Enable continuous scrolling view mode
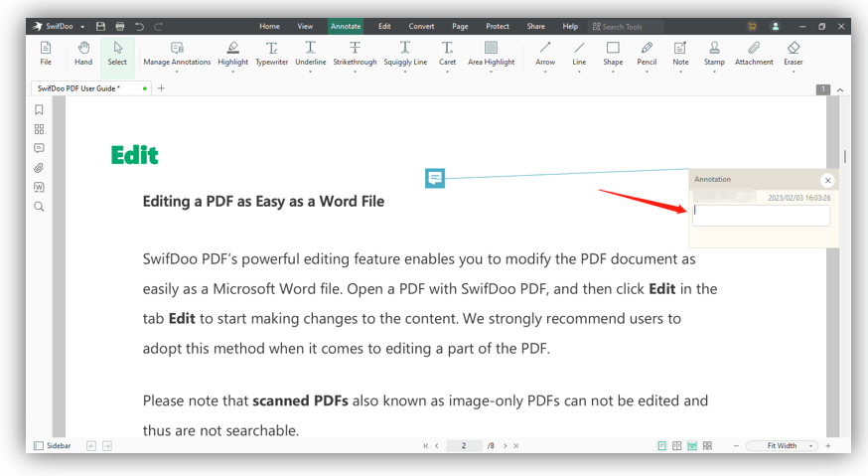 (692, 445)
